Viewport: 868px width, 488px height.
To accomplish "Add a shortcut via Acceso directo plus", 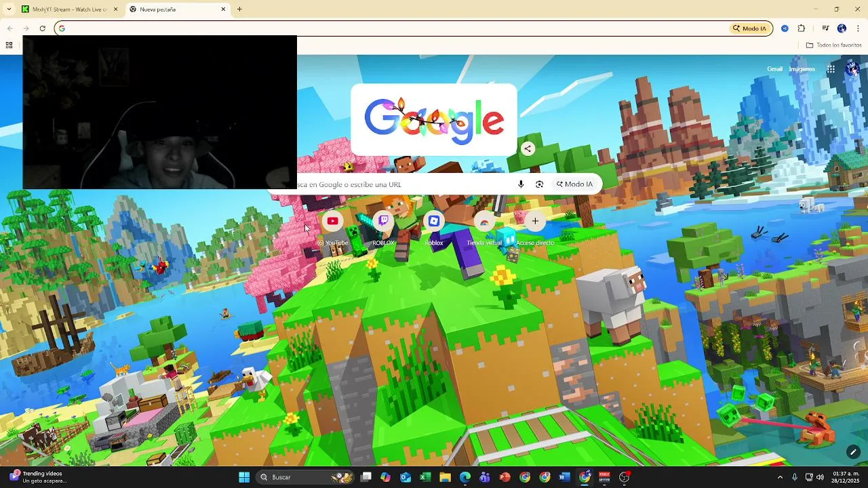I will 535,221.
